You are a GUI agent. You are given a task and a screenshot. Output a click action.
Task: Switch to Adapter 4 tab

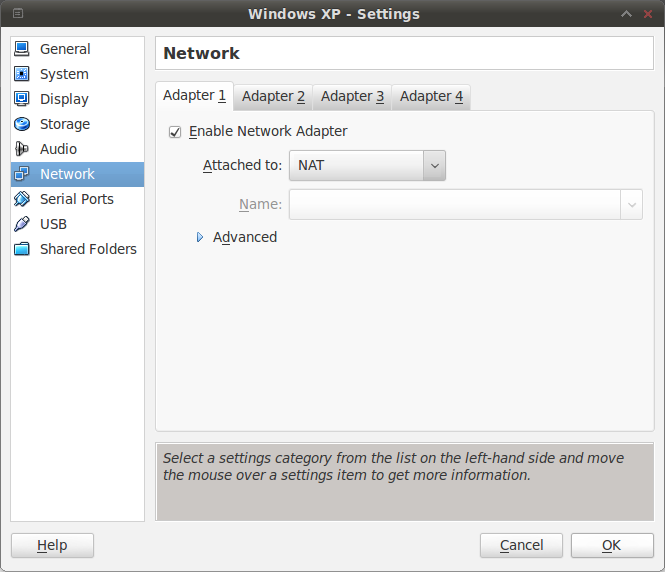[431, 97]
